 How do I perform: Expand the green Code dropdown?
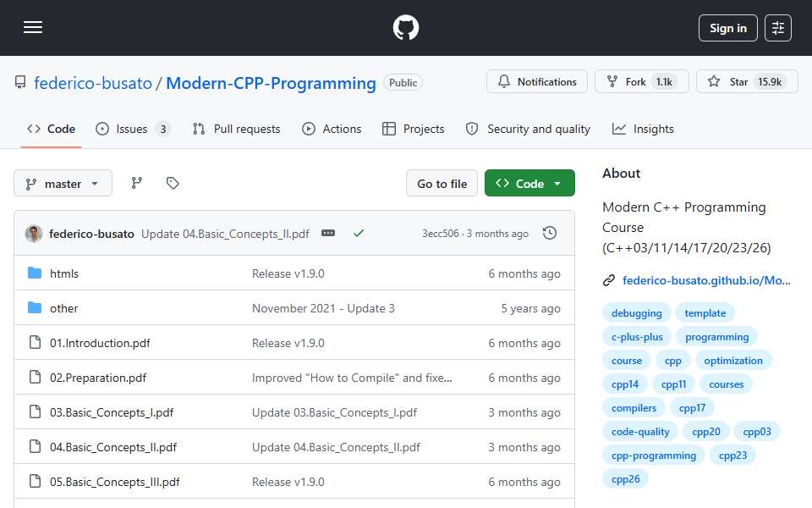pyautogui.click(x=529, y=184)
